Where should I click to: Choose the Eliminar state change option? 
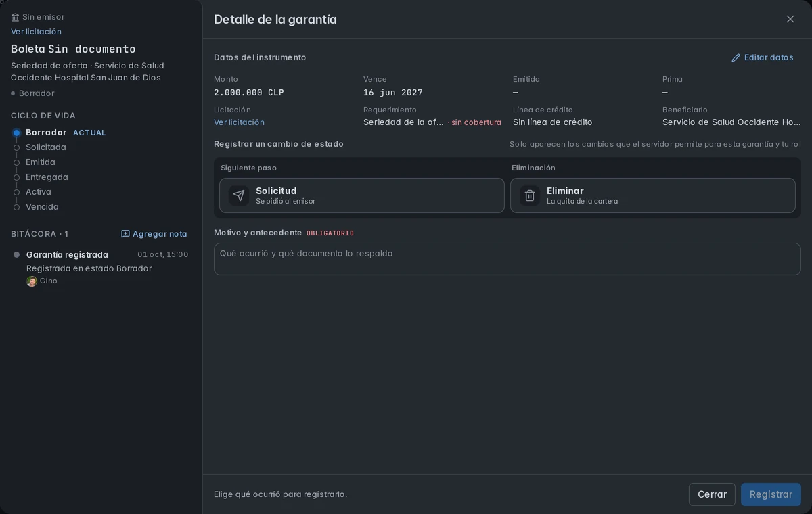(653, 195)
